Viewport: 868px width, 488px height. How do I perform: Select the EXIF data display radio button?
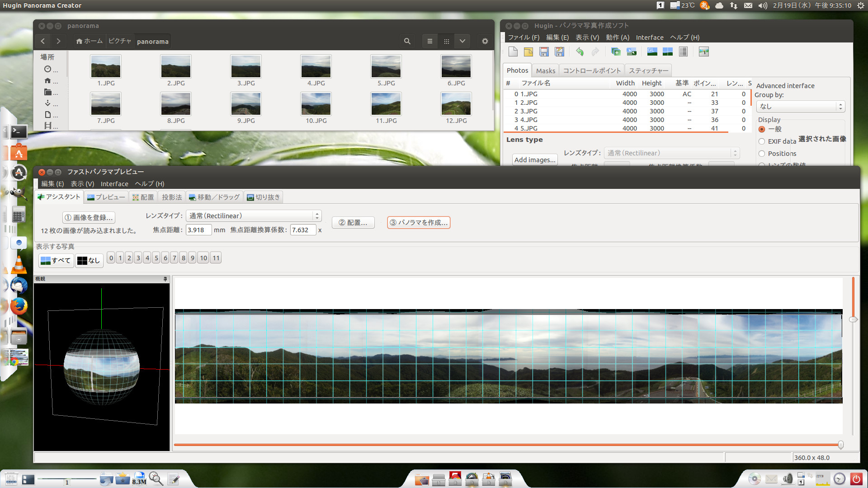tap(762, 141)
